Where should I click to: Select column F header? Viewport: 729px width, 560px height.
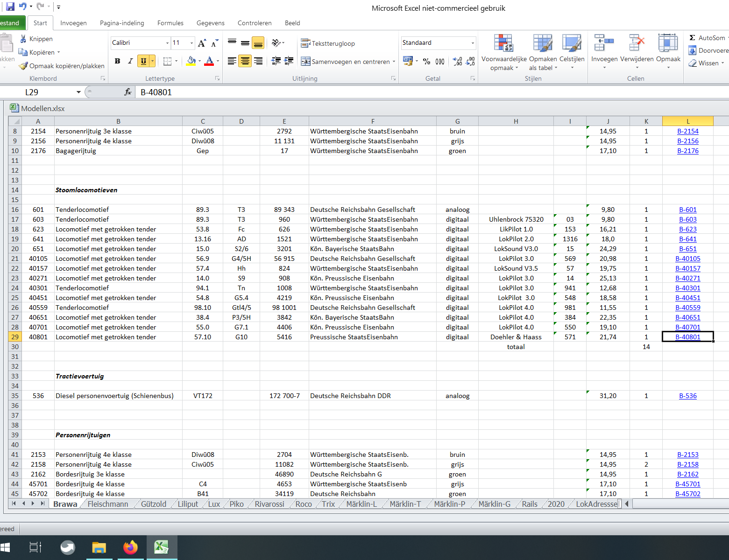[373, 121]
